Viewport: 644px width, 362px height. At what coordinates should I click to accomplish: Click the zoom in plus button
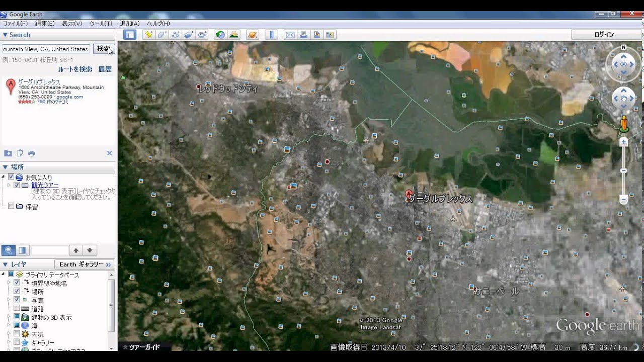624,142
